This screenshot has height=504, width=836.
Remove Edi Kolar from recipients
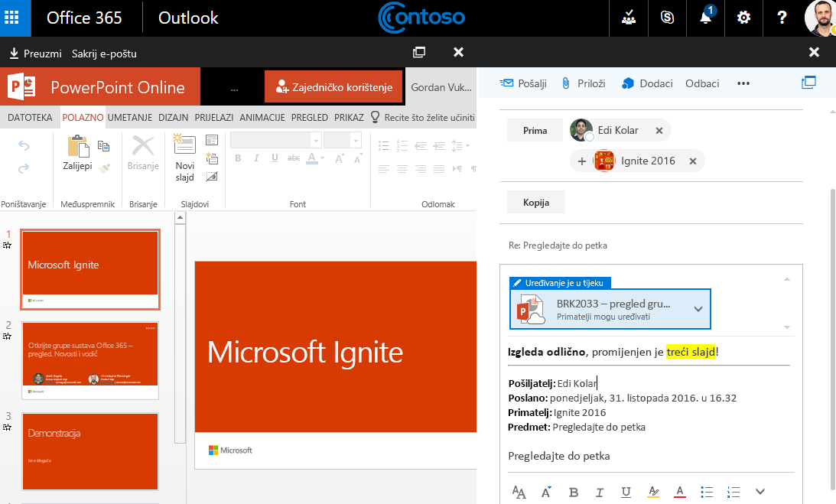(x=659, y=130)
